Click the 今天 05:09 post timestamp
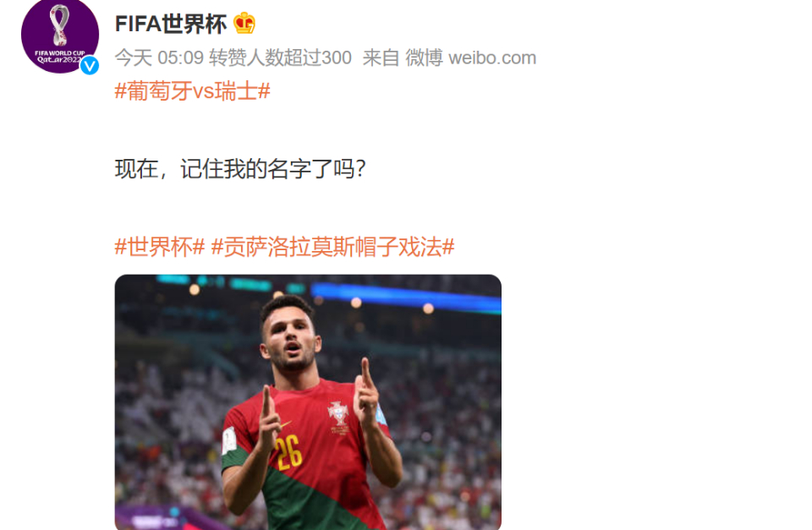The width and height of the screenshot is (812, 530). 159,57
